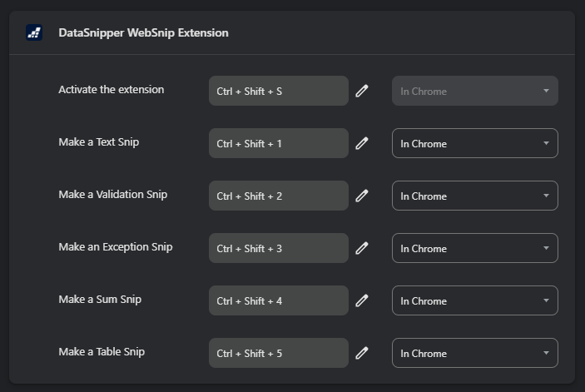Click the Ctrl + Shift + 4 shortcut field
Image resolution: width=585 pixels, height=392 pixels.
click(278, 301)
